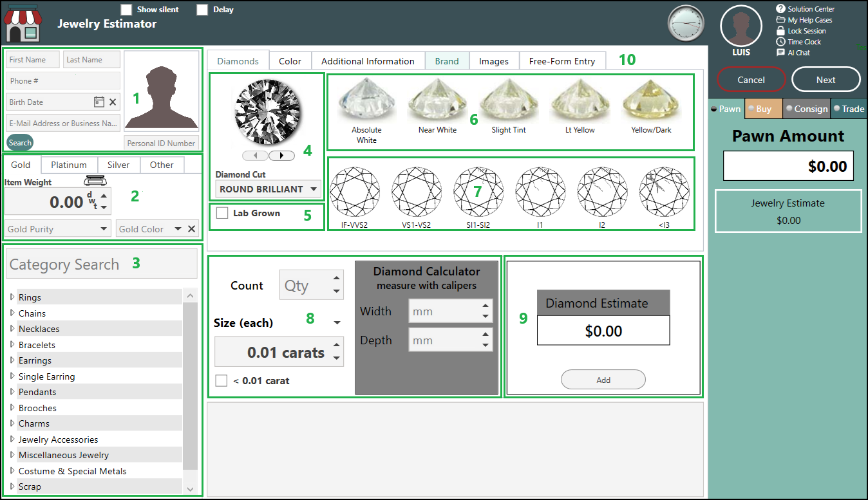Open the Size (each) dropdown arrow
The image size is (868, 500).
click(x=337, y=323)
